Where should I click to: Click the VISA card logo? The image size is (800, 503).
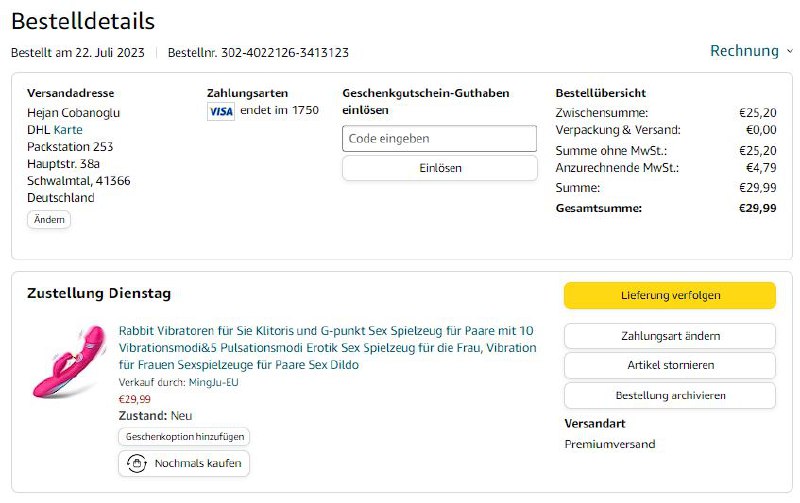[x=220, y=111]
